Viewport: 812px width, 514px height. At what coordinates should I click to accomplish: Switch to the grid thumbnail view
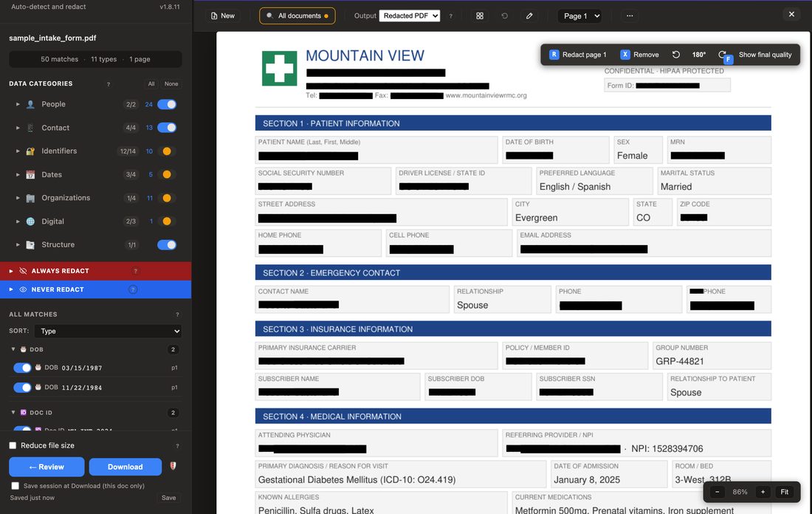[480, 16]
